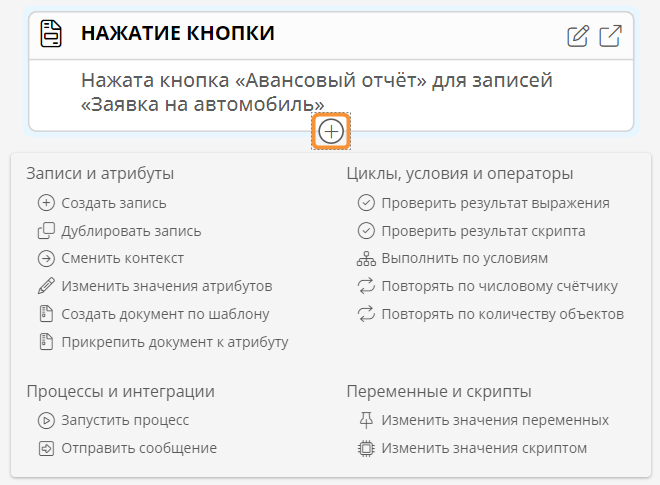Click the pin icon beside Изменить значения переменных

366,420
